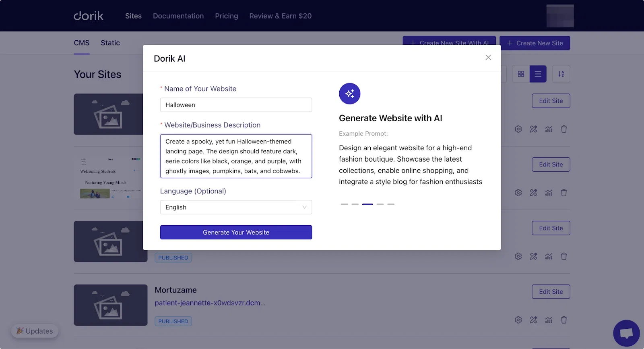The width and height of the screenshot is (644, 349).
Task: Click the Dorik logo in header
Action: click(x=89, y=16)
